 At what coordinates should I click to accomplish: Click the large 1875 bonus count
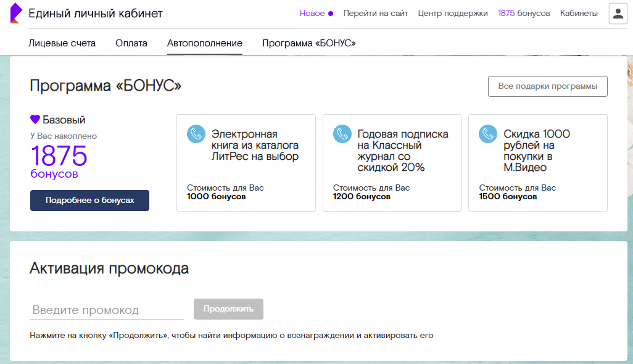pos(59,155)
